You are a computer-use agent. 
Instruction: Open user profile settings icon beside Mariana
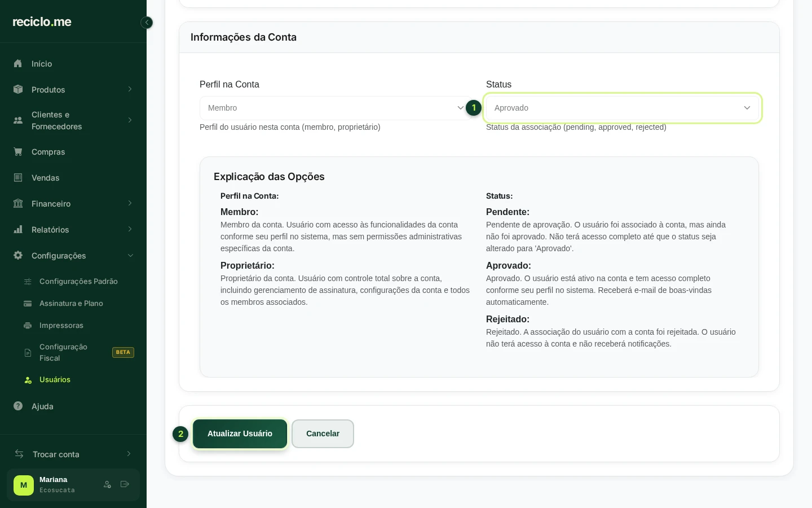(x=107, y=484)
